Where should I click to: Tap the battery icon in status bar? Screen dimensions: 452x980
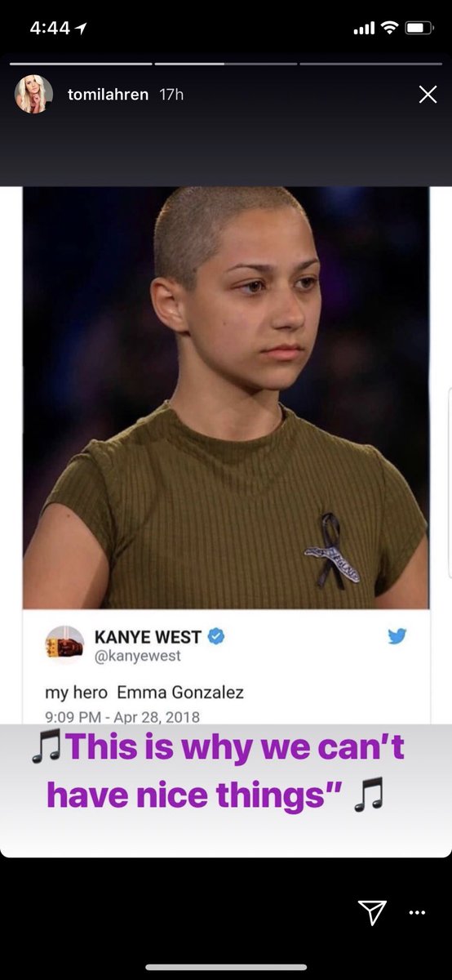coord(419,28)
